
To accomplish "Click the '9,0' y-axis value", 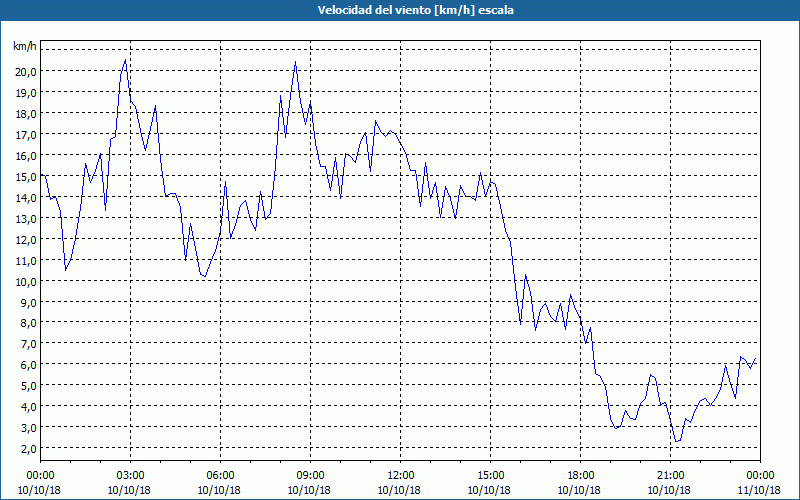I will tap(29, 302).
